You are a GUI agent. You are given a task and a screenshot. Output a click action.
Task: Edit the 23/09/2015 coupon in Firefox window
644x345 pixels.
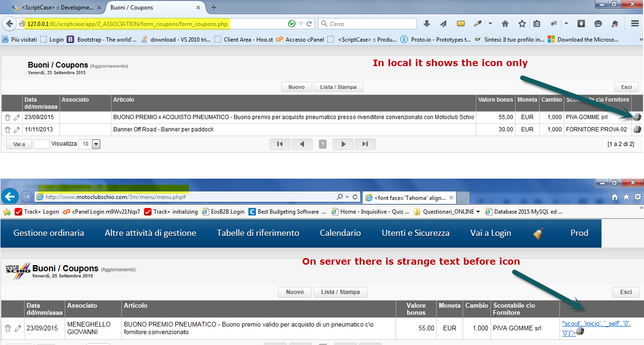(x=17, y=117)
